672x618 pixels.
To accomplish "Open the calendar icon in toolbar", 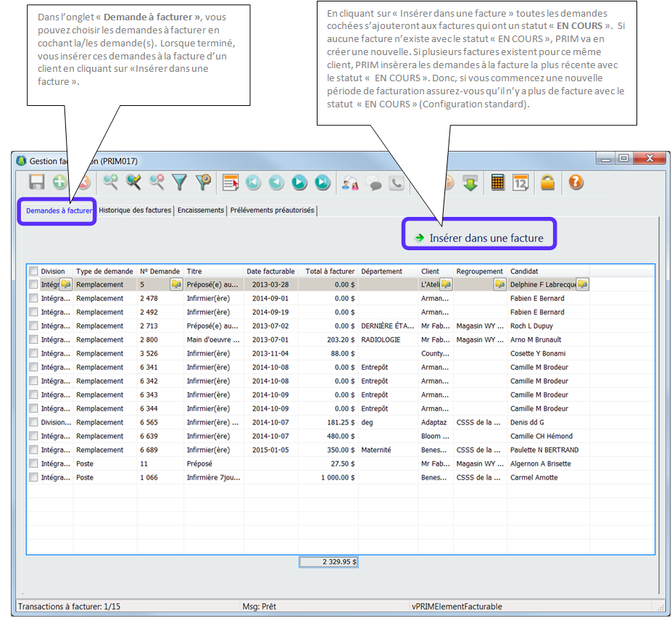I will 520,182.
